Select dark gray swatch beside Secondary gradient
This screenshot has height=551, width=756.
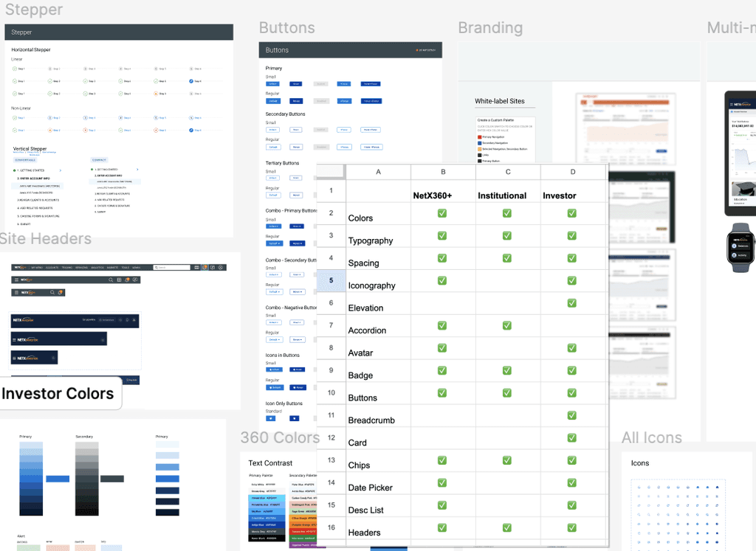click(112, 479)
